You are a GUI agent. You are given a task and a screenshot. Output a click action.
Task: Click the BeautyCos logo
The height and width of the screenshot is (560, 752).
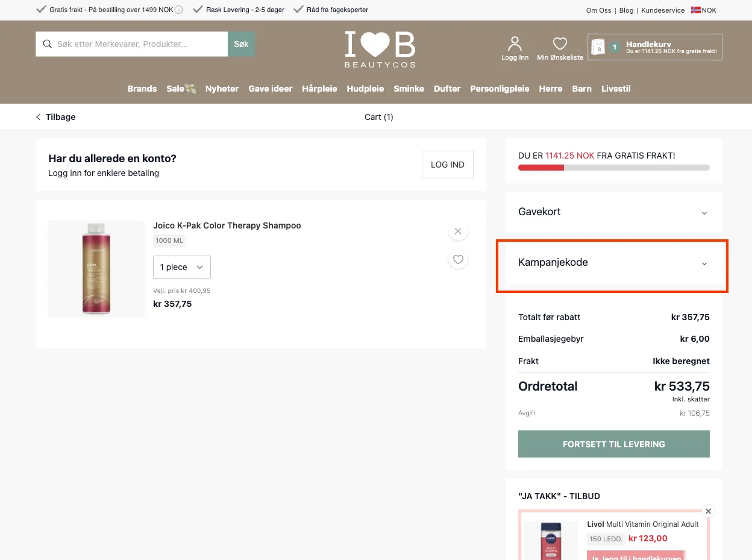pyautogui.click(x=380, y=49)
